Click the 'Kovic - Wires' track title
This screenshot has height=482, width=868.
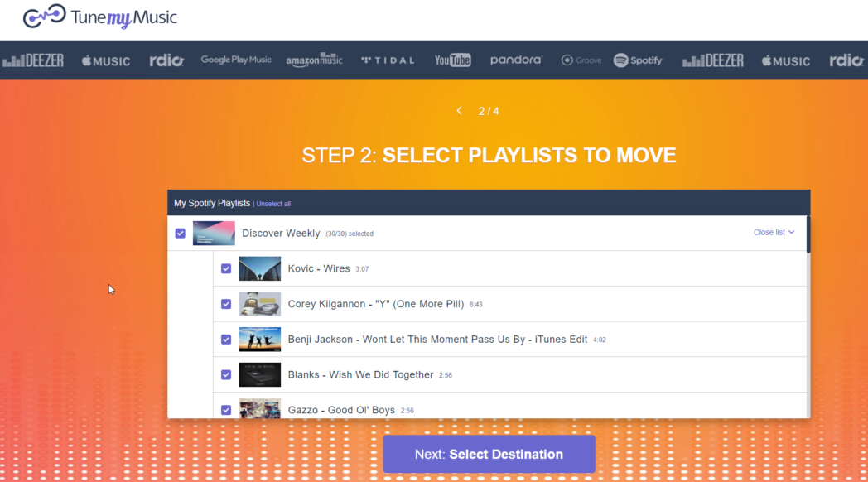(x=319, y=268)
